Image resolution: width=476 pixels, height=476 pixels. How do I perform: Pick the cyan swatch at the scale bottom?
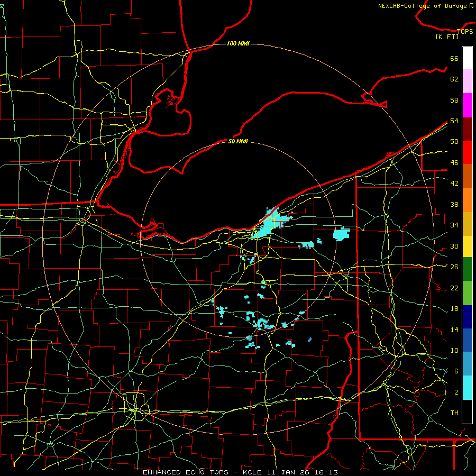click(467, 388)
